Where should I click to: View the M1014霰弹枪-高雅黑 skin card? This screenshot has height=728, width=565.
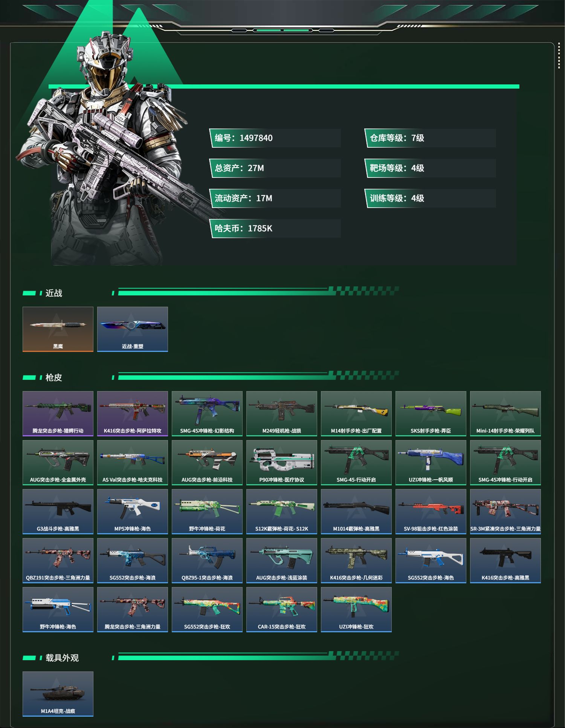click(x=356, y=512)
